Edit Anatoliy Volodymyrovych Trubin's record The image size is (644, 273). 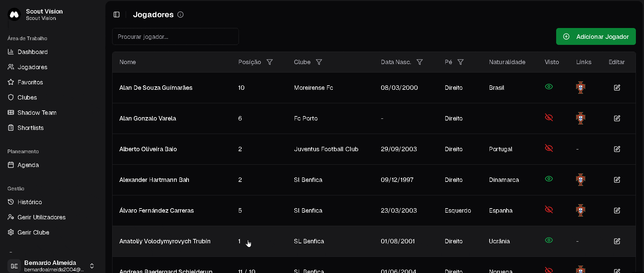pos(617,241)
